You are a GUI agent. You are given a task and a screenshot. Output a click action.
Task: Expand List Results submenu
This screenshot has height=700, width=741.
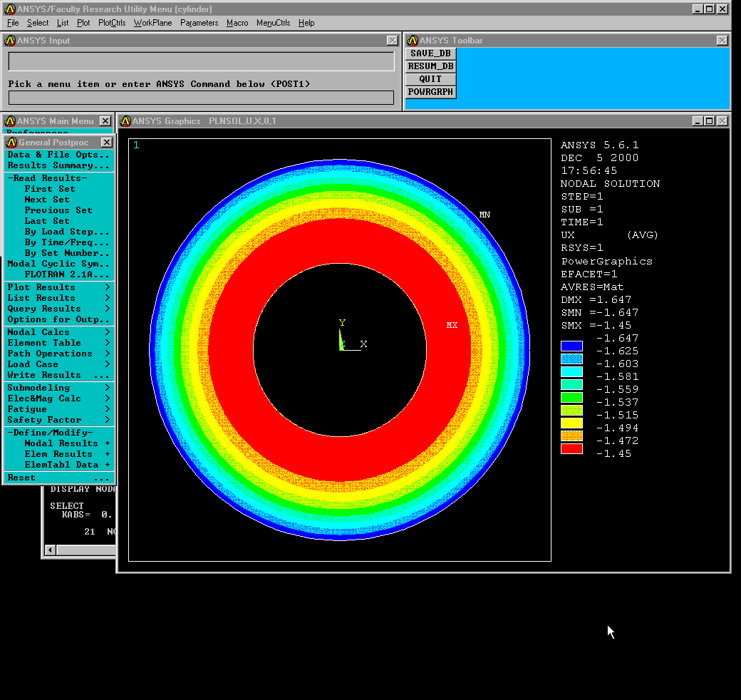pos(58,298)
